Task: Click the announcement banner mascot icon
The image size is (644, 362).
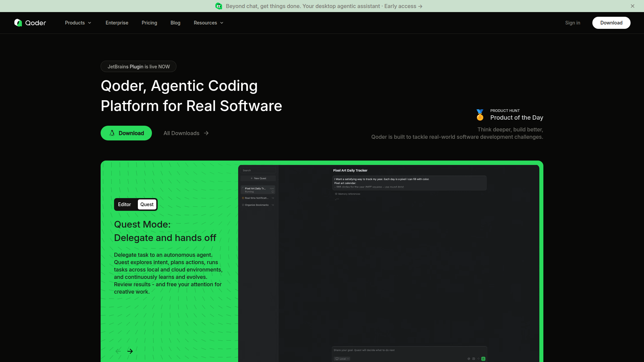Action: point(219,6)
